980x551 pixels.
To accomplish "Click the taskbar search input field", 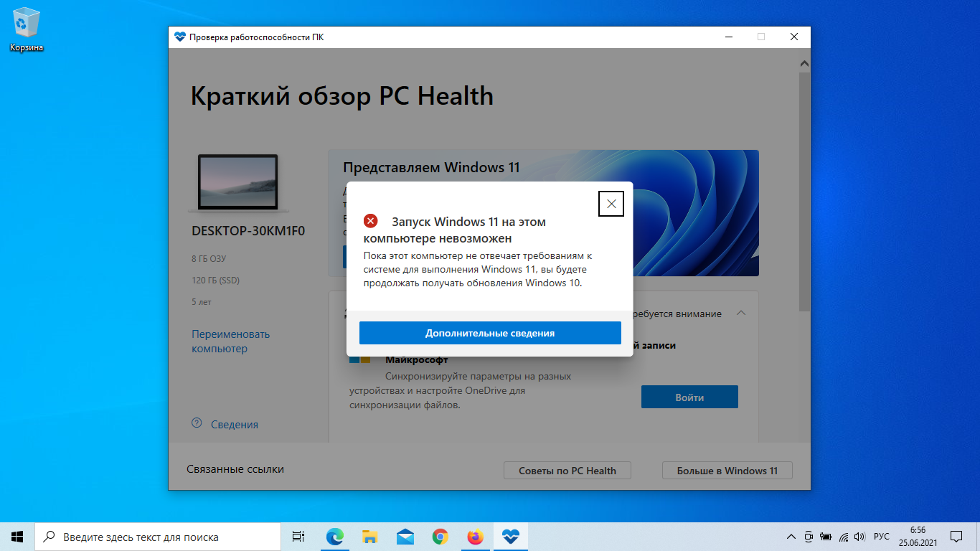I will pos(158,537).
